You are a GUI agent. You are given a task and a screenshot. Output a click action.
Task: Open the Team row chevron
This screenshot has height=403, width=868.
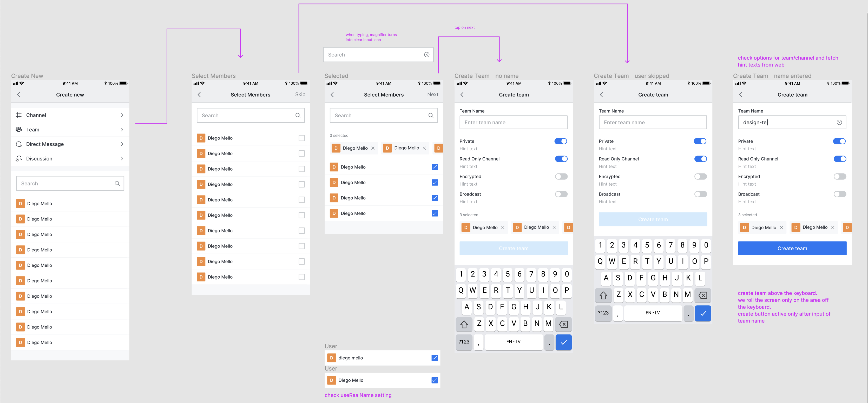coord(122,130)
